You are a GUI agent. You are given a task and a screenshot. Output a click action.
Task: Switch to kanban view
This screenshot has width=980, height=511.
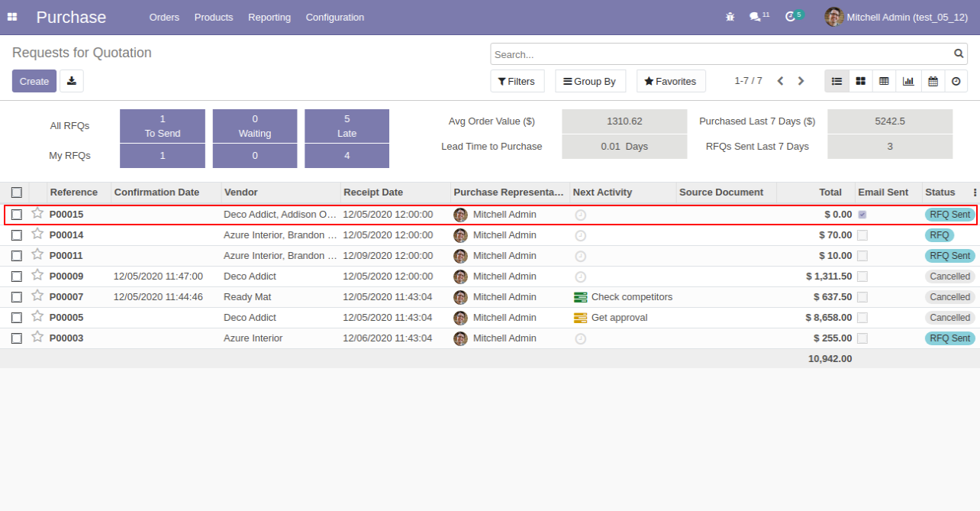pos(860,81)
